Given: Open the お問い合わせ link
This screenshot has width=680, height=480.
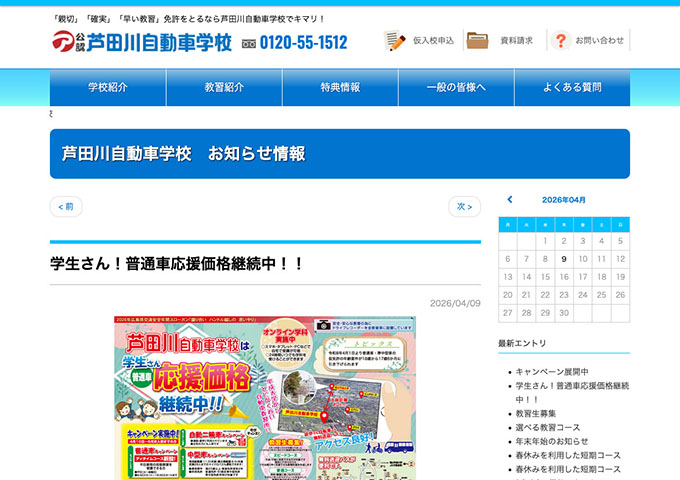Looking at the screenshot, I should pyautogui.click(x=599, y=40).
